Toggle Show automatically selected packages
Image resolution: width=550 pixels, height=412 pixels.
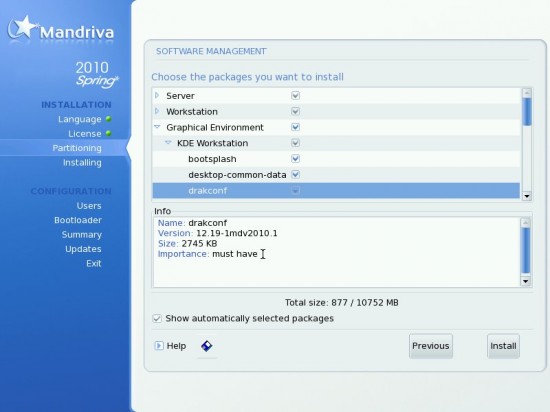(x=157, y=318)
